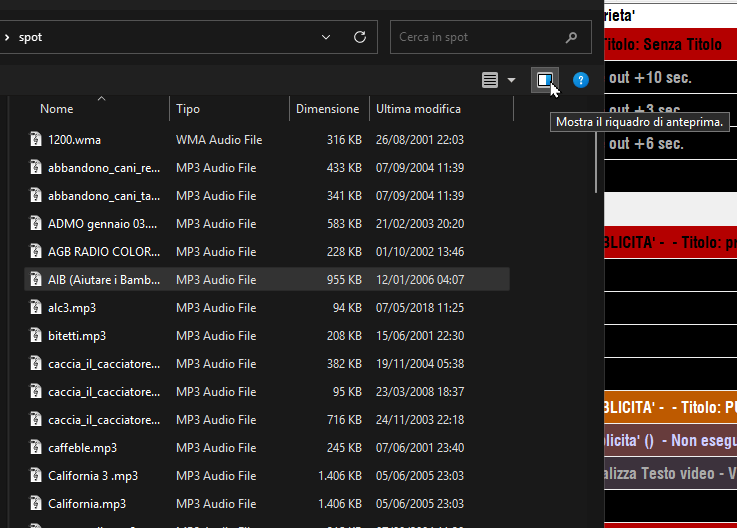This screenshot has width=737, height=528.
Task: Select caccia_il_cacciatore sized 95 KB
Action: 104,392
